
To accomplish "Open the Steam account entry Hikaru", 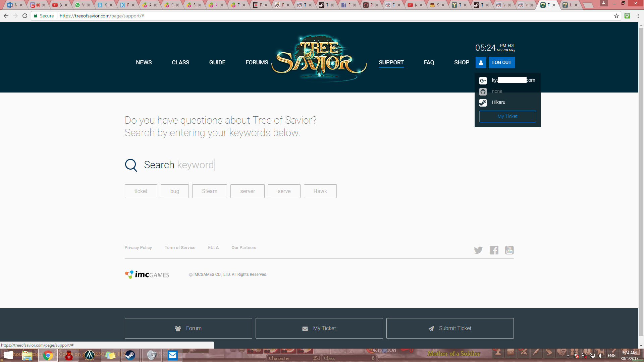I will pos(498,103).
